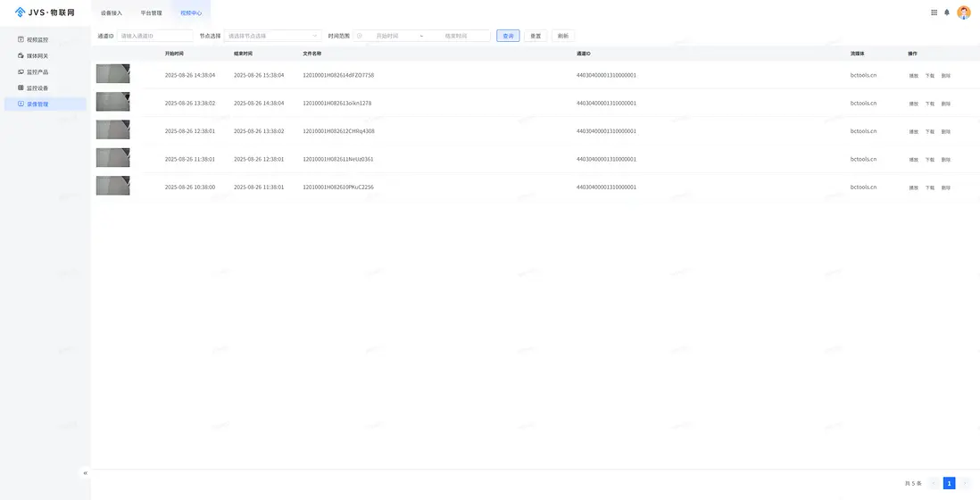Play the recording starting 10:38:00
The height and width of the screenshot is (500, 980).
(914, 187)
